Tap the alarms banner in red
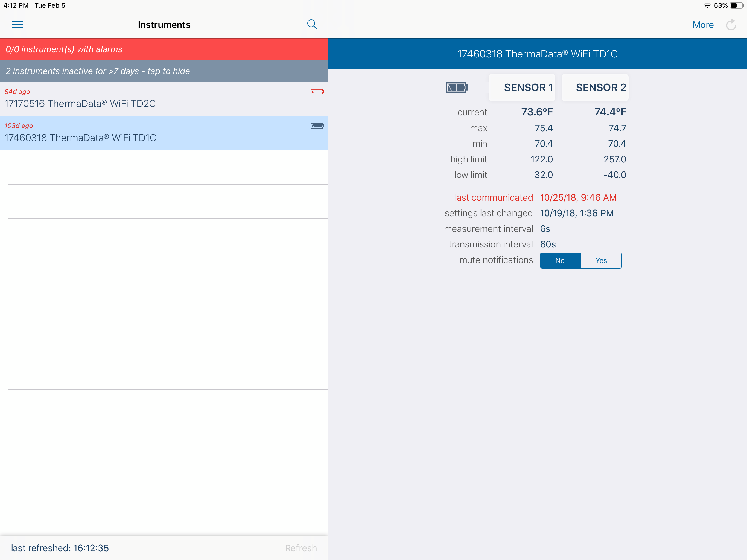 pos(164,49)
